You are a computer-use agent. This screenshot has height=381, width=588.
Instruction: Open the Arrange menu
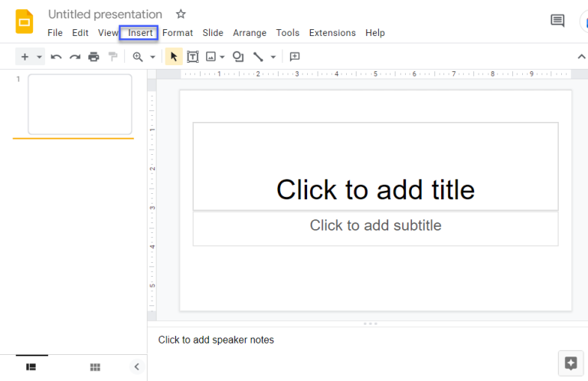[250, 33]
